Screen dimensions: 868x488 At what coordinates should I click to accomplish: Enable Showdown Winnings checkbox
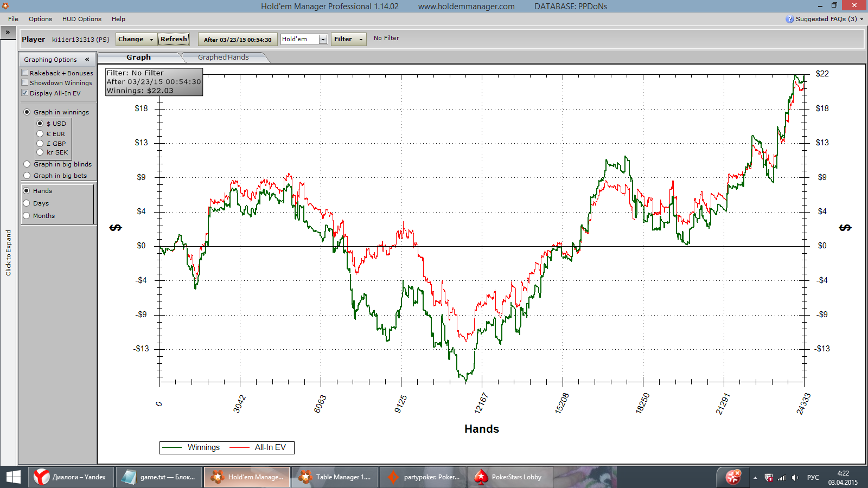[x=25, y=82]
